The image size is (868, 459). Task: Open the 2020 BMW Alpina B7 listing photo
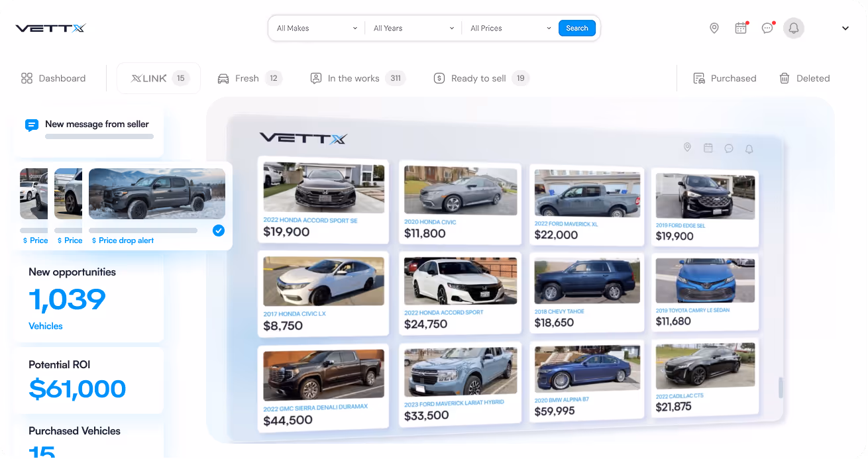coord(587,368)
